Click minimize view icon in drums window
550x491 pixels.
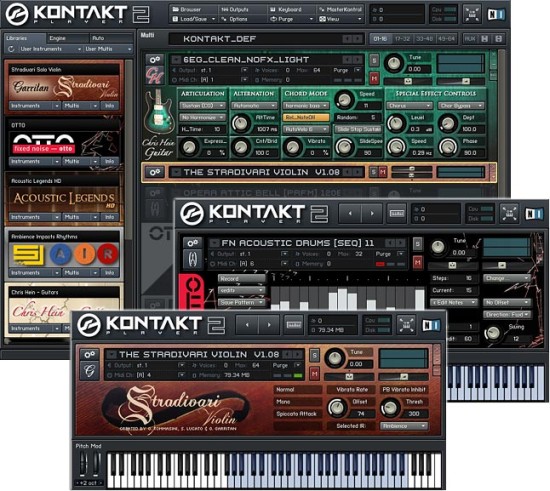point(509,213)
